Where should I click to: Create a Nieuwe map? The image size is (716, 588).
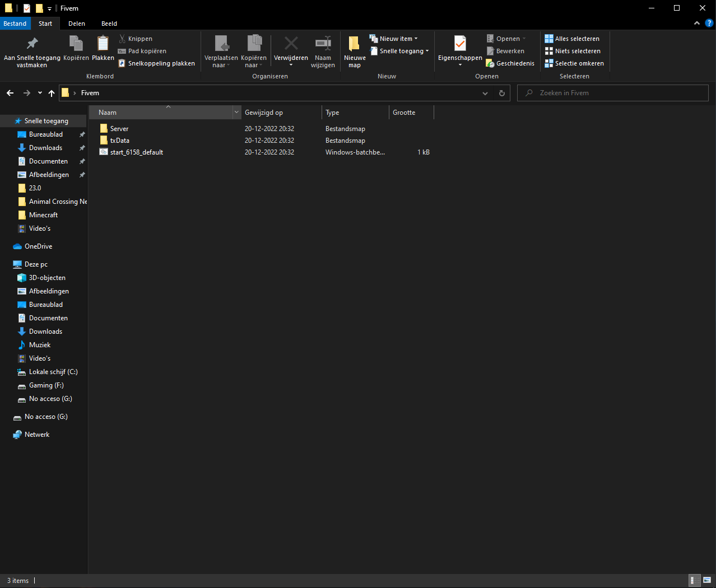355,52
